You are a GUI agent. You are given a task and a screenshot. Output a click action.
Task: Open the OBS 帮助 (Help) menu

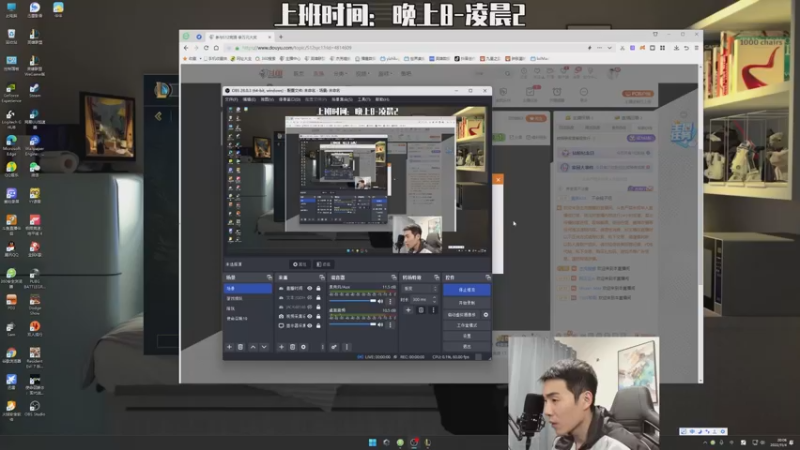coord(382,99)
